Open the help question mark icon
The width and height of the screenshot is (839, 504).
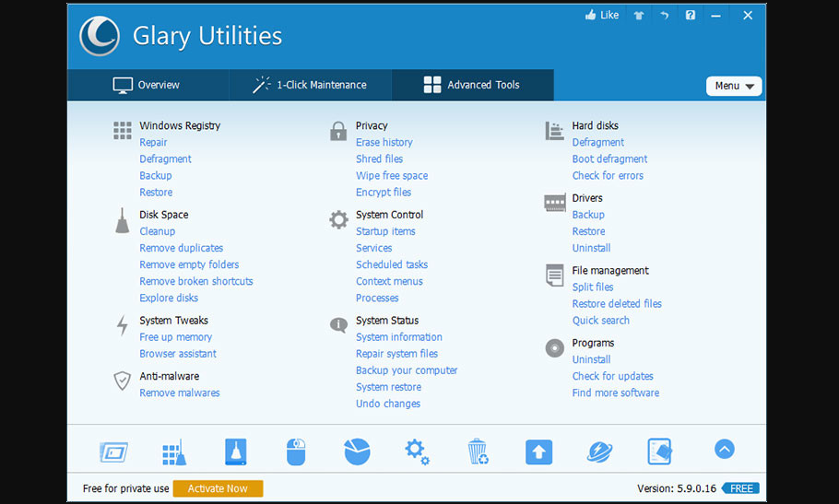click(691, 15)
